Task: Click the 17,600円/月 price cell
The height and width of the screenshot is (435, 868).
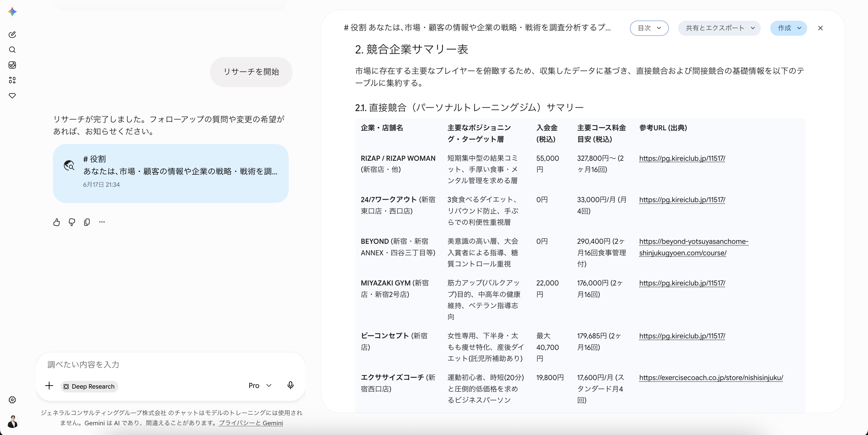Action: tap(601, 389)
